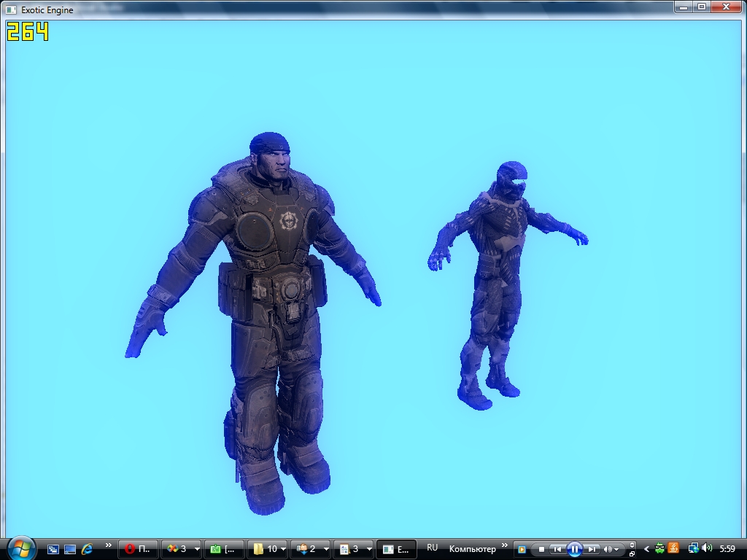This screenshot has height=560, width=747.
Task: Open the document taskbar group with 3 windows
Action: (x=353, y=549)
